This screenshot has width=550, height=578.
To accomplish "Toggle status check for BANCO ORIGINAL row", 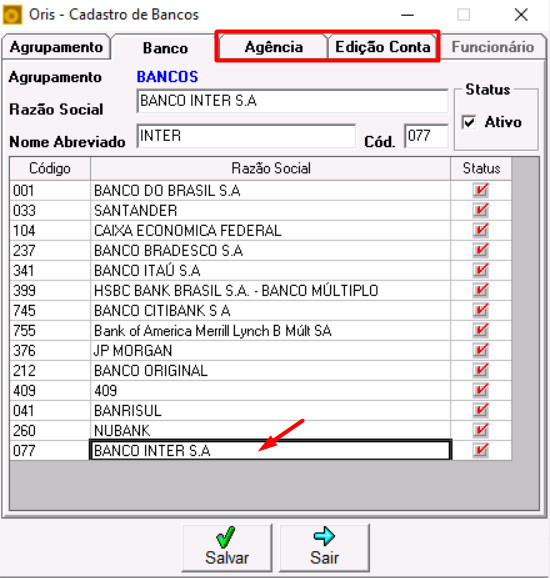I will pos(480,370).
